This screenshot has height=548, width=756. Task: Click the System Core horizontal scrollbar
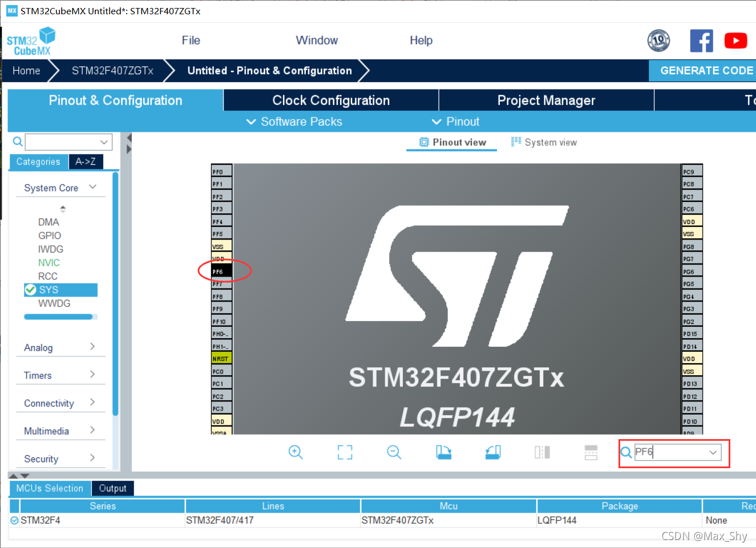coord(58,316)
